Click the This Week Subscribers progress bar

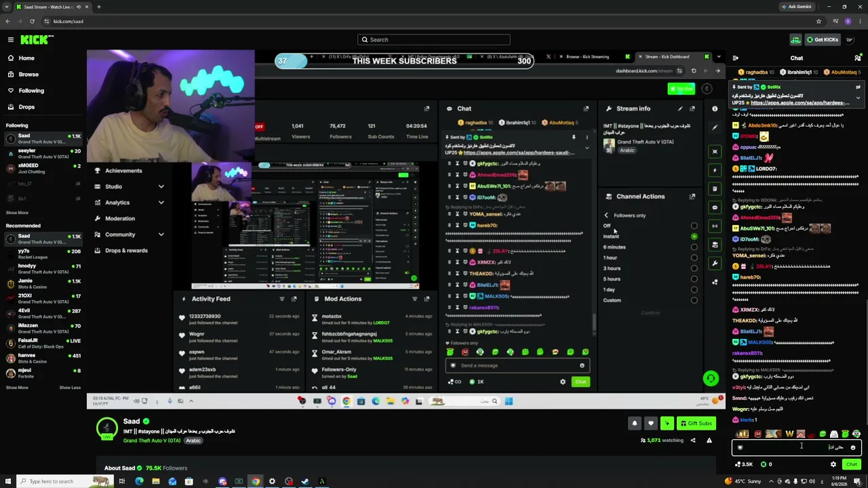pos(404,61)
